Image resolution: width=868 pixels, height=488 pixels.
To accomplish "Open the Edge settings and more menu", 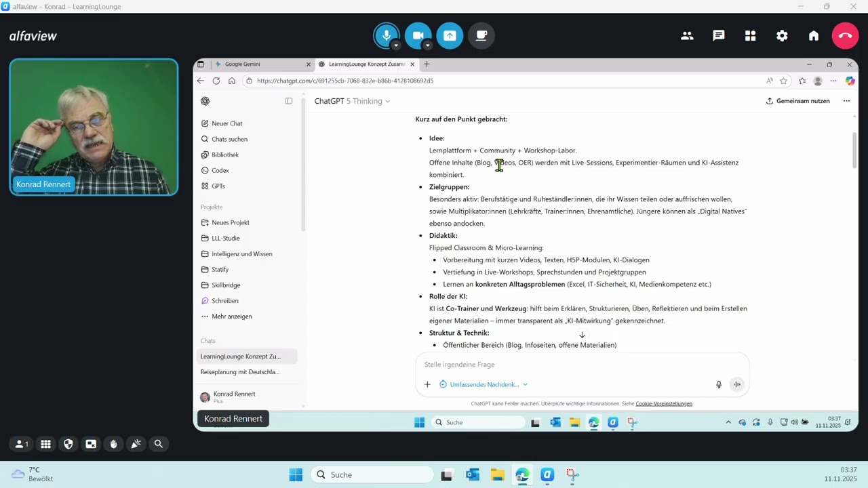I will point(833,81).
